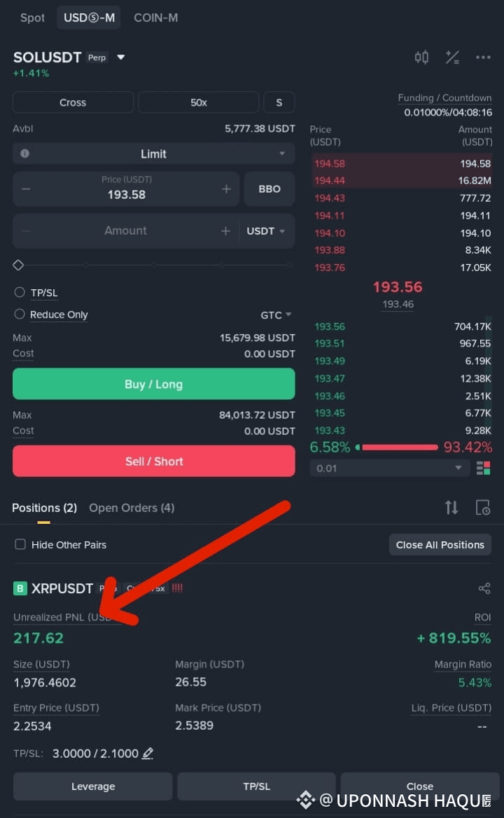This screenshot has height=818, width=504.
Task: Open the 0.01 depth precision dropdown
Action: (389, 468)
